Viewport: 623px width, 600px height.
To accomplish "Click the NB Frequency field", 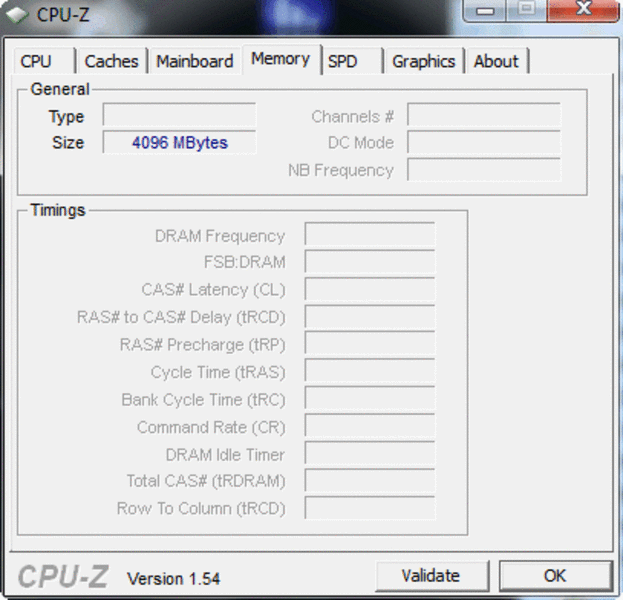I will tap(484, 170).
